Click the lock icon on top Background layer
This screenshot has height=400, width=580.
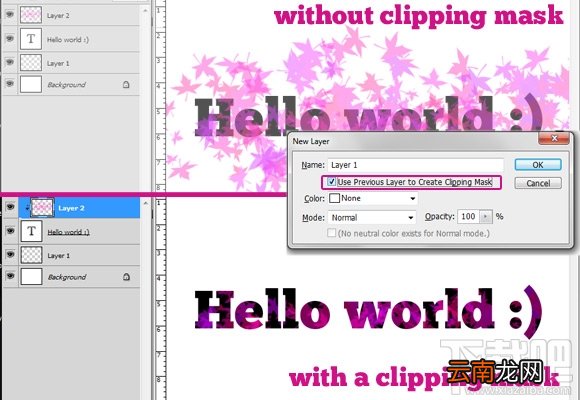point(126,85)
